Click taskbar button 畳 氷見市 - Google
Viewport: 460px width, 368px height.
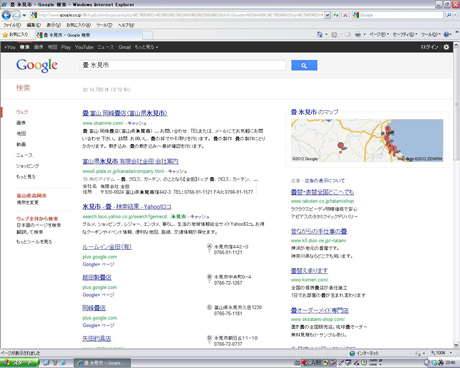(x=102, y=363)
